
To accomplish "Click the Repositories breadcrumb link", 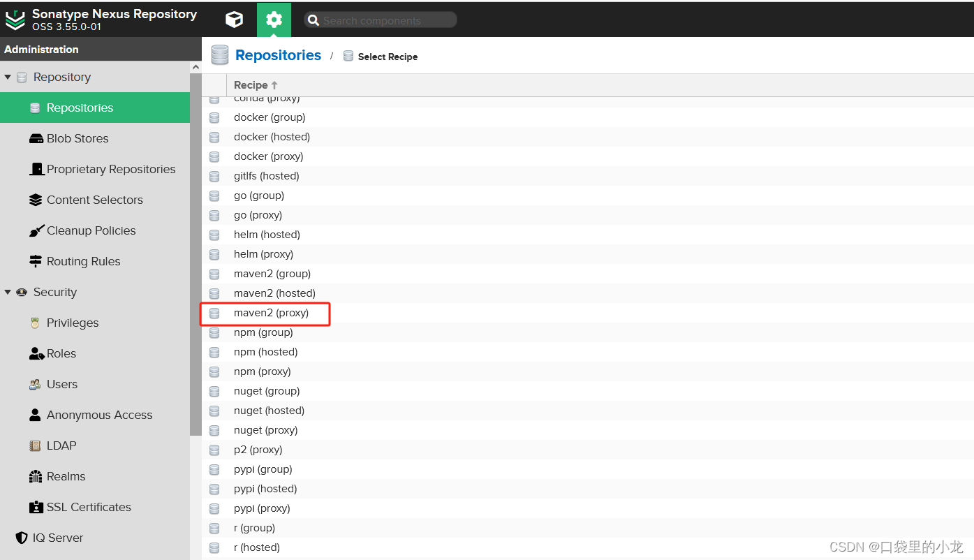I will click(x=278, y=55).
